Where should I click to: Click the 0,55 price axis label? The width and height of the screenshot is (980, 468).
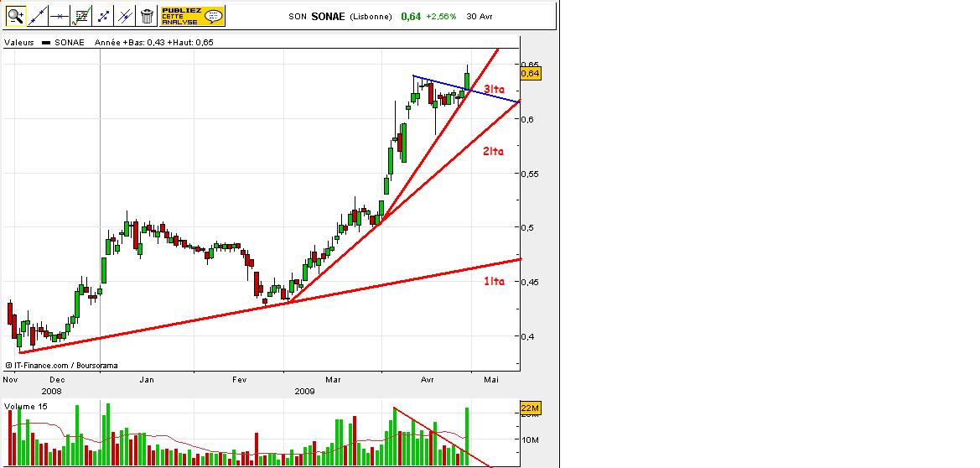530,174
